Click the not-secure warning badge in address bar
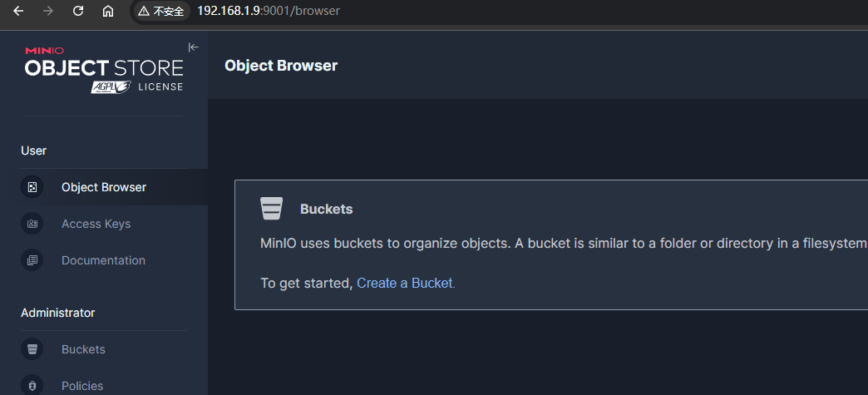 [x=161, y=12]
